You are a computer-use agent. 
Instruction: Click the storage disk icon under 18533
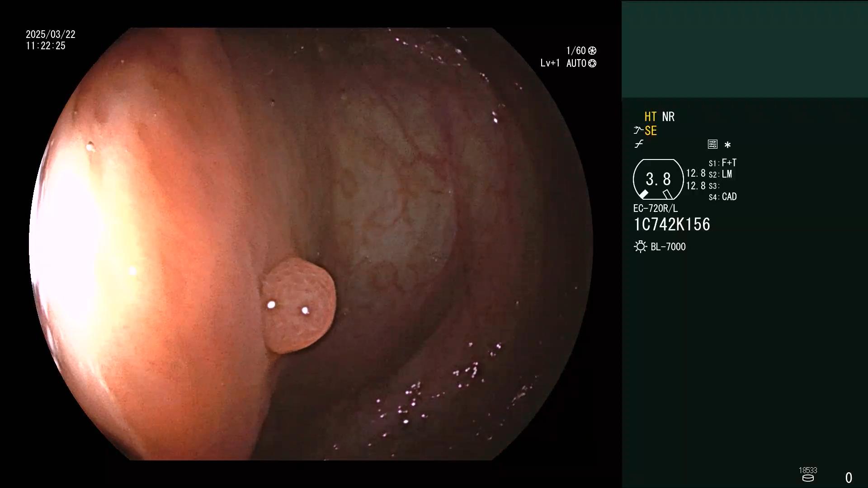point(808,478)
